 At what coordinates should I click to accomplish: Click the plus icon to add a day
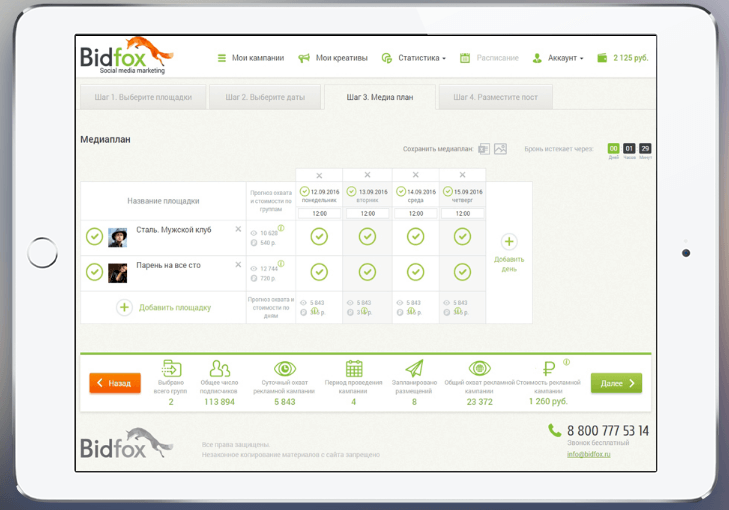point(508,242)
